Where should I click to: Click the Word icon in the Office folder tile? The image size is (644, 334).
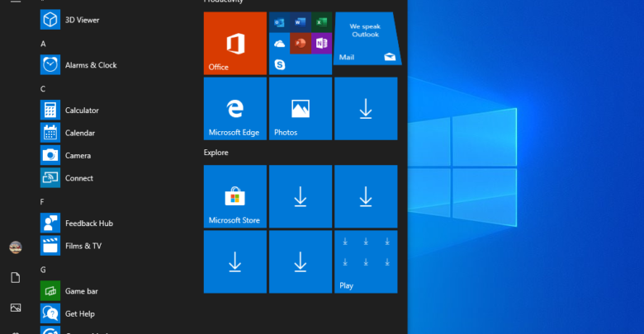point(301,22)
